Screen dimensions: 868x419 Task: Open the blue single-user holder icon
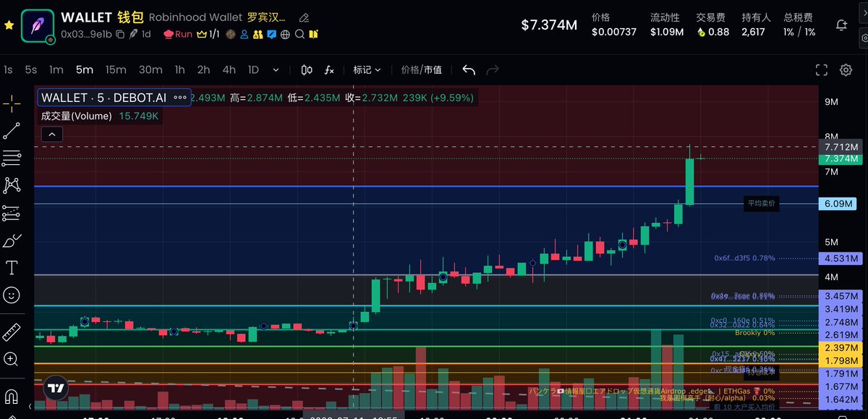(244, 34)
